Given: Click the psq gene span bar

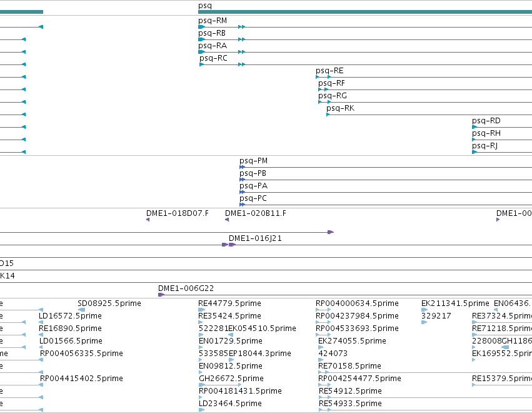Looking at the screenshot, I should [x=365, y=13].
